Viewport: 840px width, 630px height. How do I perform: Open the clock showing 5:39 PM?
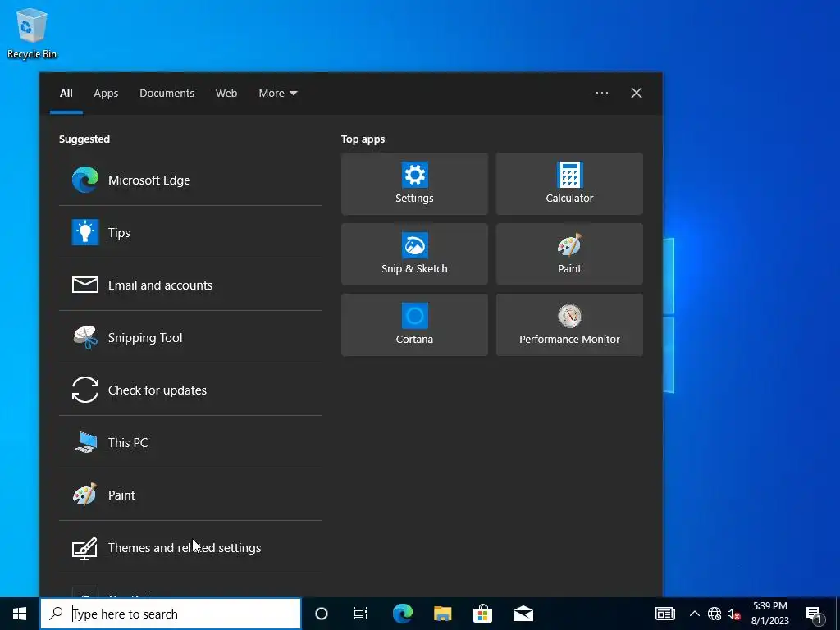tap(769, 614)
